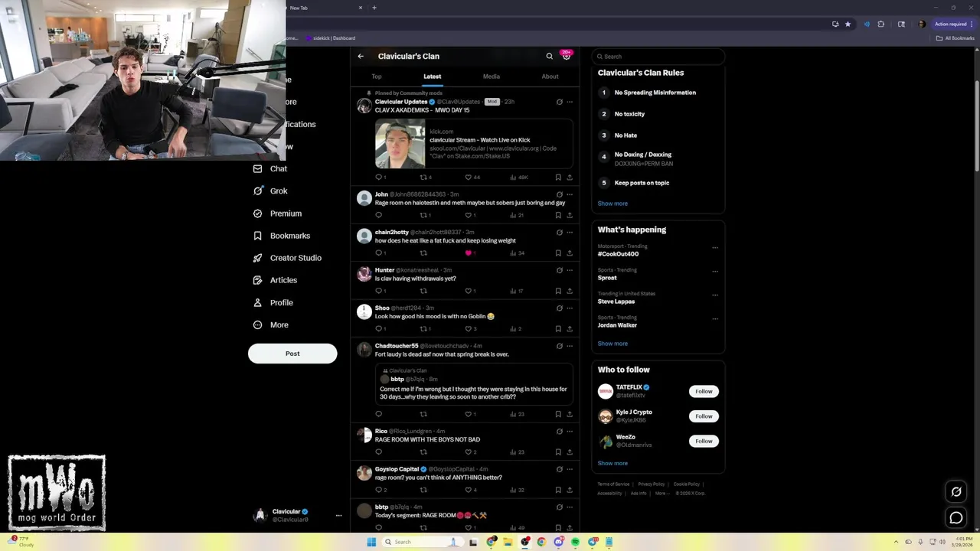Open Windows Start menu
Viewport: 980px width, 551px height.
[x=371, y=542]
